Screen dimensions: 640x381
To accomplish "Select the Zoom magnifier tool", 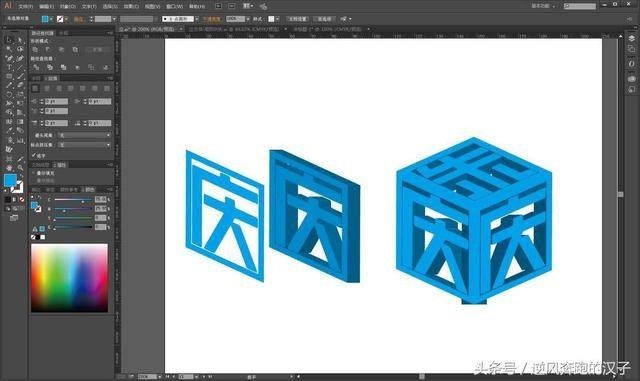I will pyautogui.click(x=20, y=168).
